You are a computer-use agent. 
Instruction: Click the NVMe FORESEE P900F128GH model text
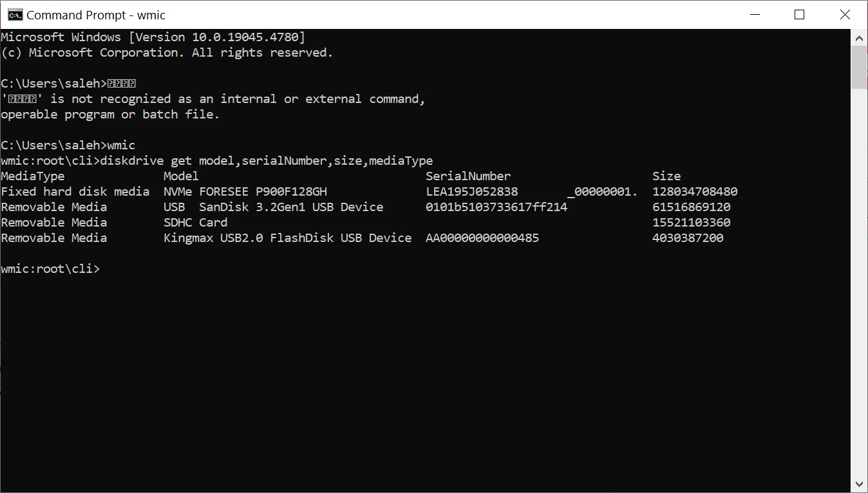pos(245,192)
